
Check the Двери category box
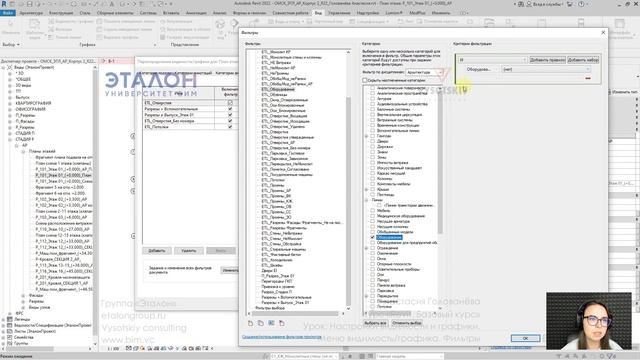372,141
